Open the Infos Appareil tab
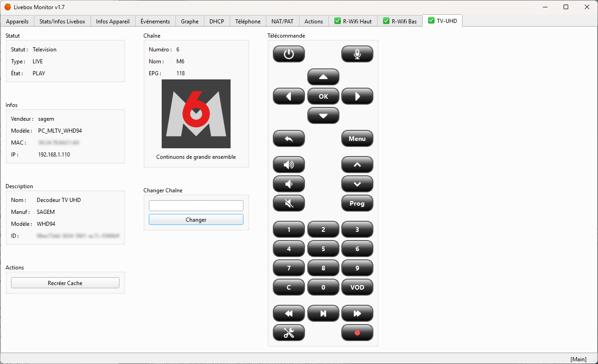 (113, 21)
